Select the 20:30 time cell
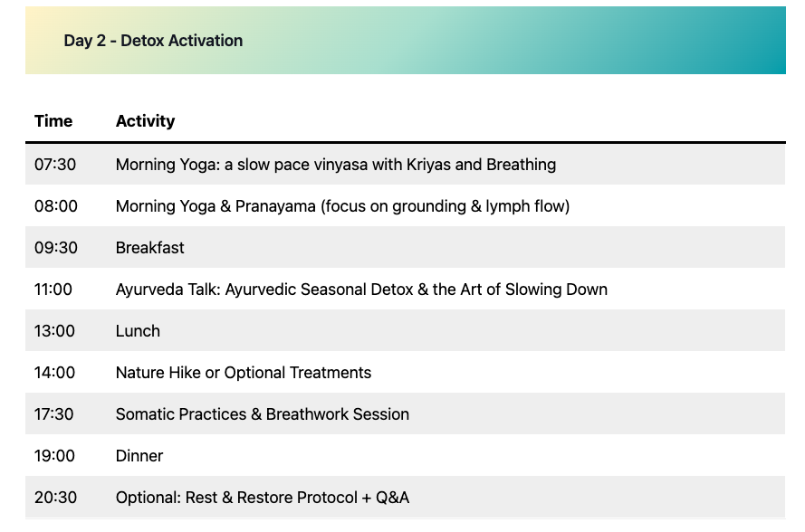The width and height of the screenshot is (805, 532). click(56, 498)
